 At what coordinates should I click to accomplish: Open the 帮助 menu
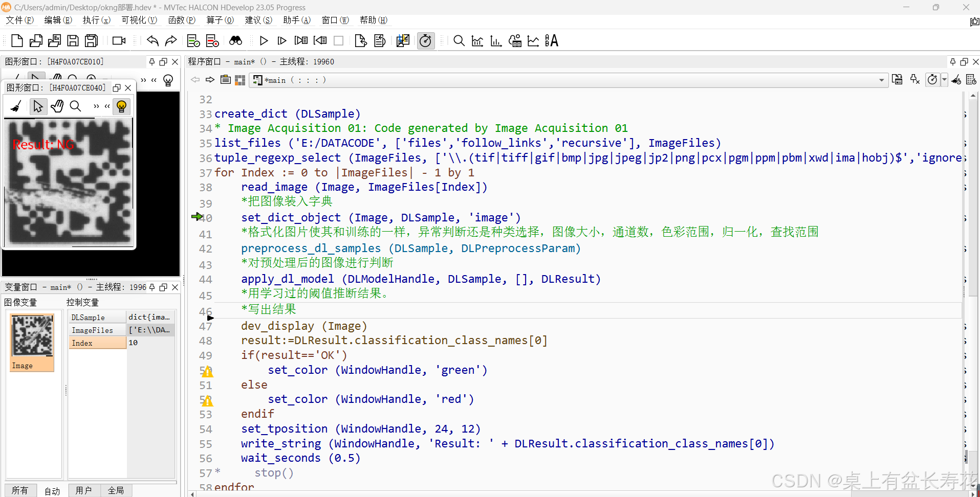[374, 20]
